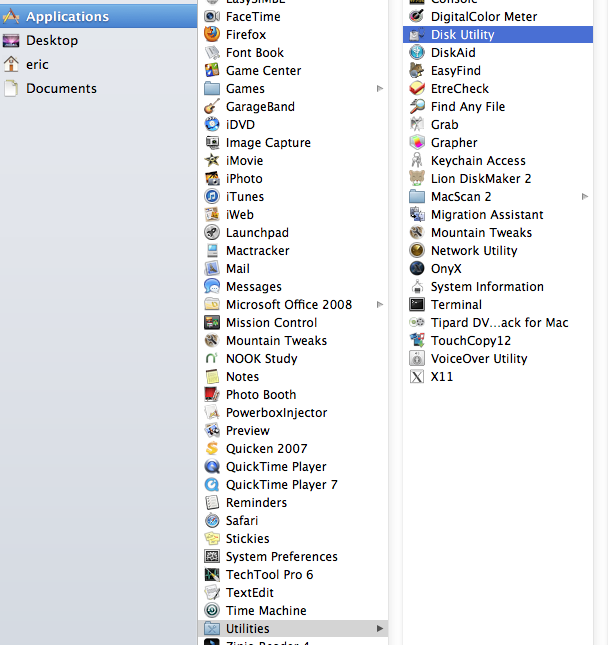Screen dimensions: 612x645
Task: Select the OnyX icon
Action: click(417, 269)
